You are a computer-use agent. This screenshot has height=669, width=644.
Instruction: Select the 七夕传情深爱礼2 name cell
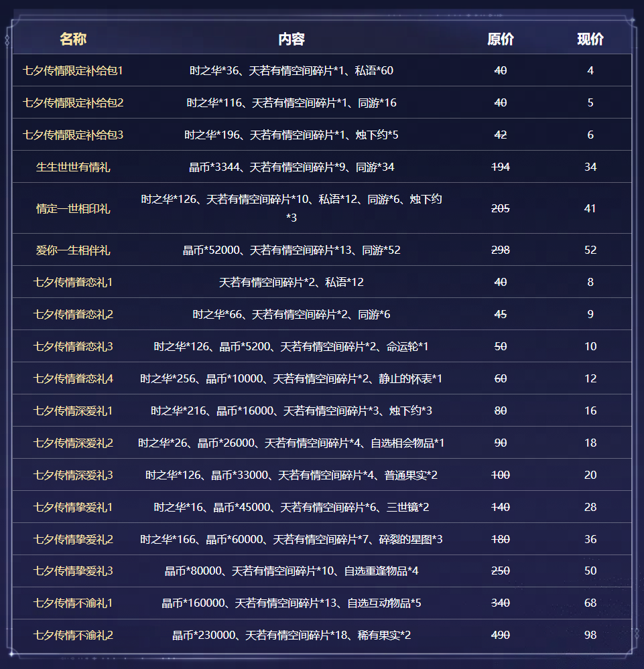[73, 443]
